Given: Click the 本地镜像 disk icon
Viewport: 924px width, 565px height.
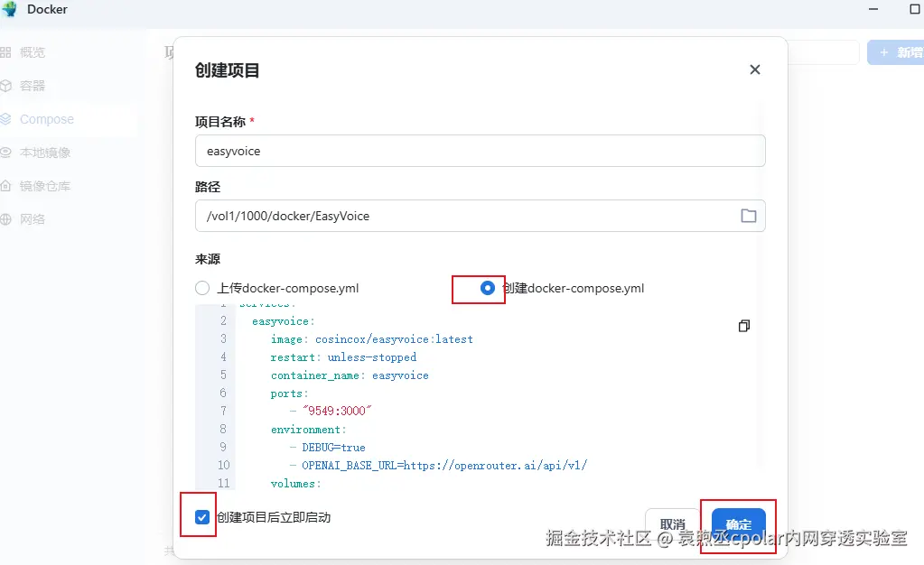Looking at the screenshot, I should 5,153.
